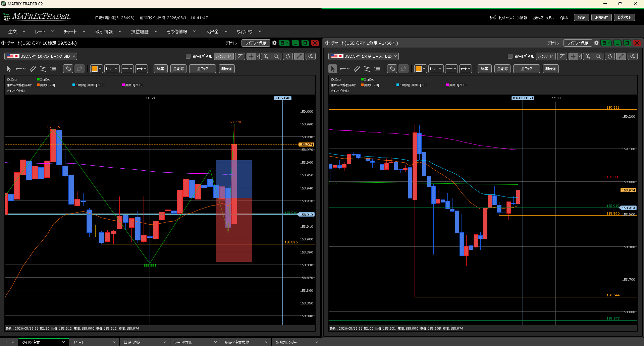The height and width of the screenshot is (346, 644).
Task: Open the 取引情報 menu
Action: point(108,32)
